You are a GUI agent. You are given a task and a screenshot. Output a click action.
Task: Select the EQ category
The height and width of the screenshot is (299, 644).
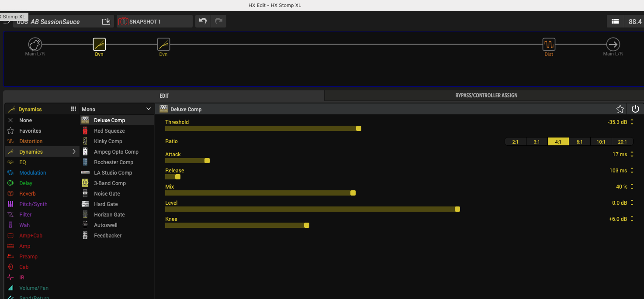coord(42,162)
